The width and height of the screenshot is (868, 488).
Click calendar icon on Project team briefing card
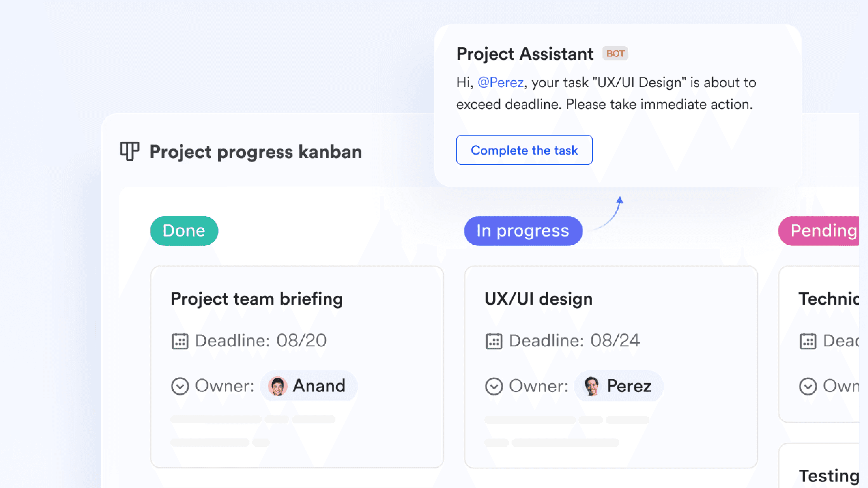(x=180, y=341)
